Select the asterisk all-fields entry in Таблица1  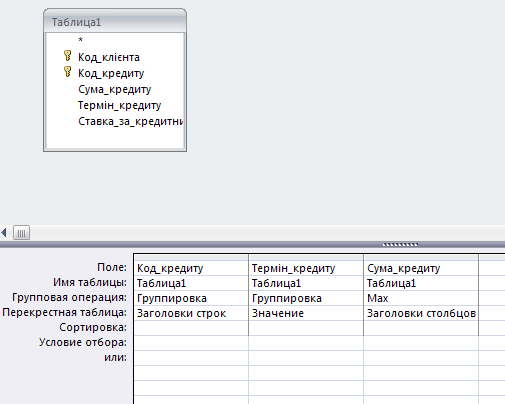pos(80,40)
